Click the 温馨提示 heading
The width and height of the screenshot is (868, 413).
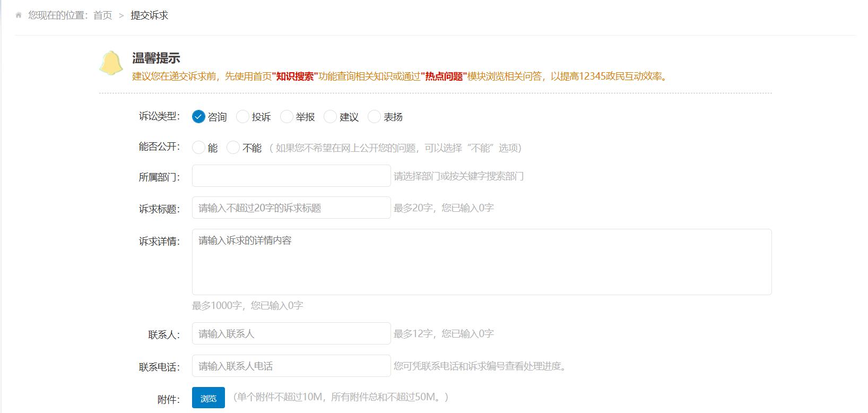pyautogui.click(x=156, y=58)
